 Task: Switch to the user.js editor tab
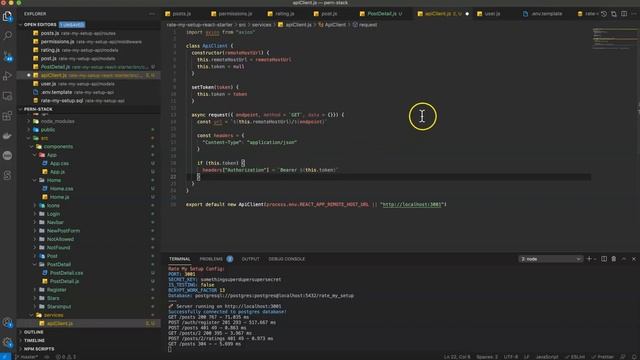pyautogui.click(x=492, y=14)
